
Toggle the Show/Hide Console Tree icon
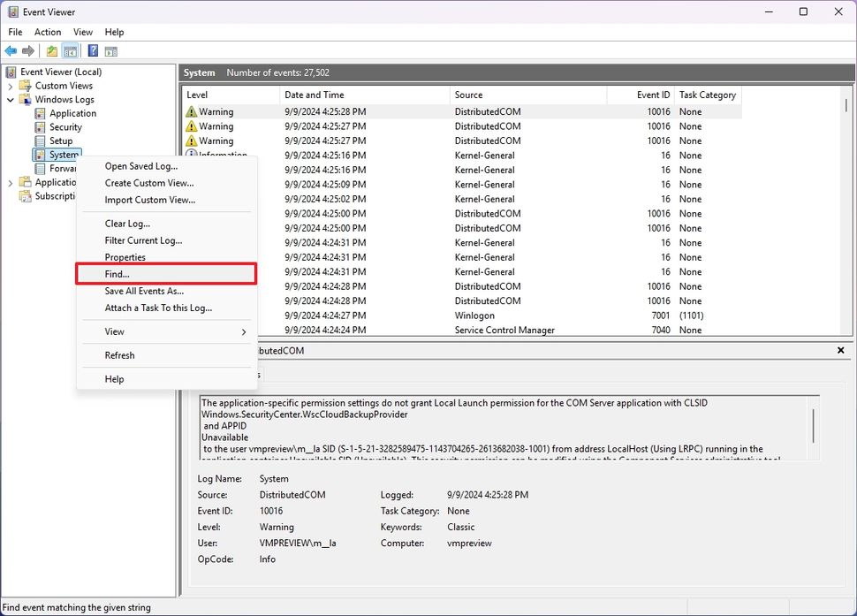[71, 50]
